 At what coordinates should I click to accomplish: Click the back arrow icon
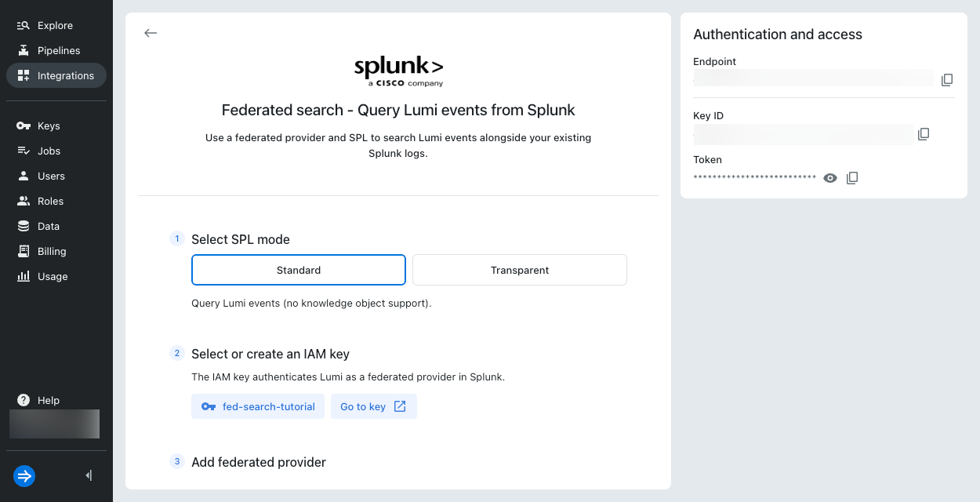tap(151, 33)
